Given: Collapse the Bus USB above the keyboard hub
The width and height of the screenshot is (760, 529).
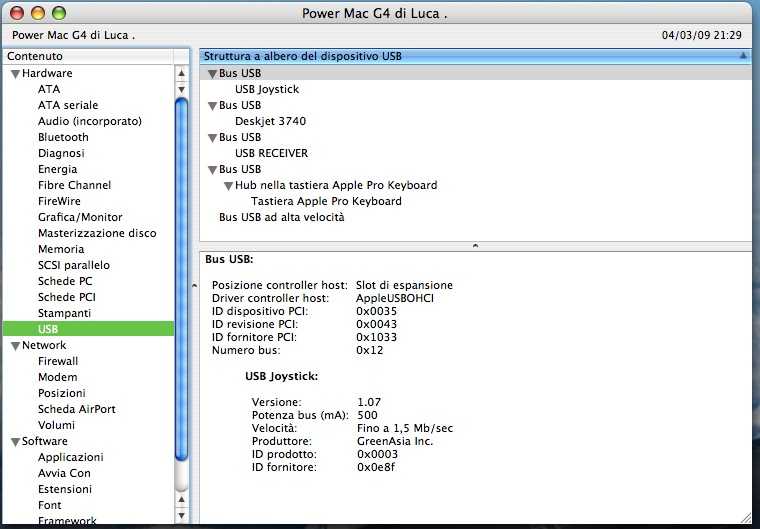Looking at the screenshot, I should [x=212, y=170].
